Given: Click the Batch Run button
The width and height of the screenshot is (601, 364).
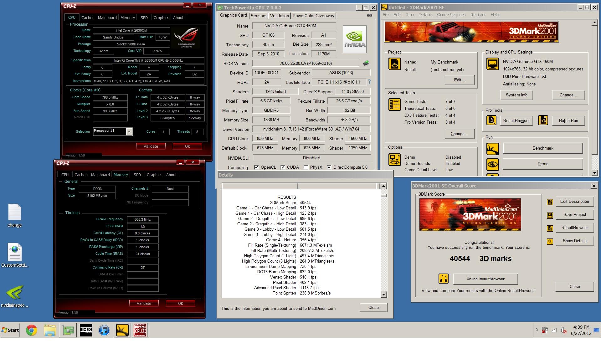Looking at the screenshot, I should pos(568,120).
